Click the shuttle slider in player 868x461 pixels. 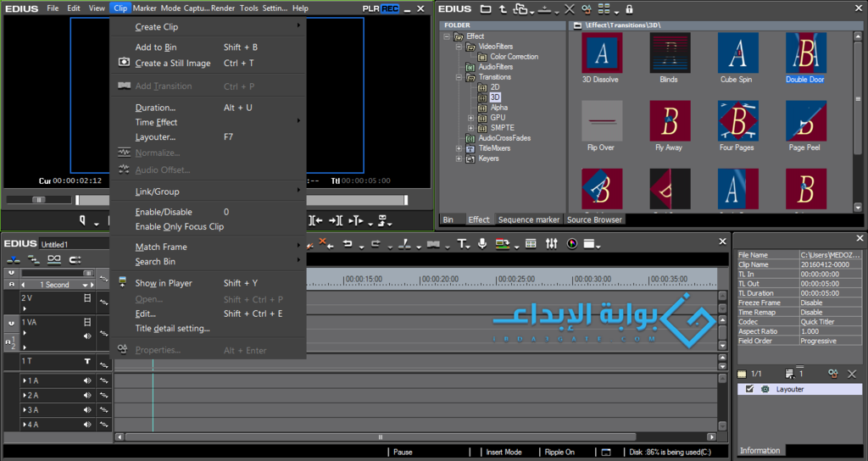point(39,200)
